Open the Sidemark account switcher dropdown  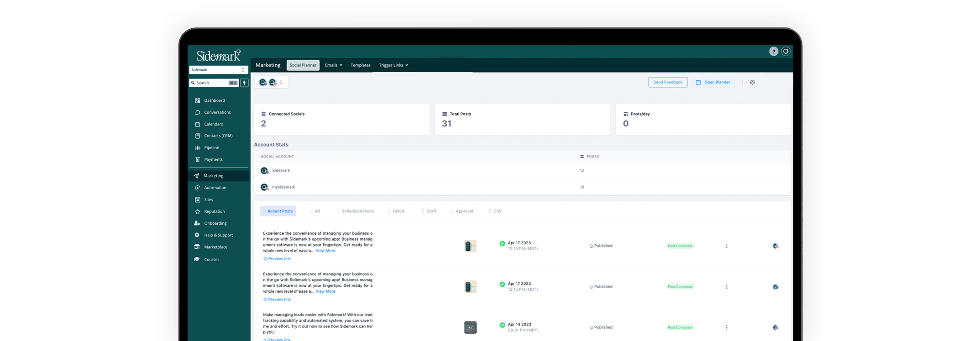219,70
